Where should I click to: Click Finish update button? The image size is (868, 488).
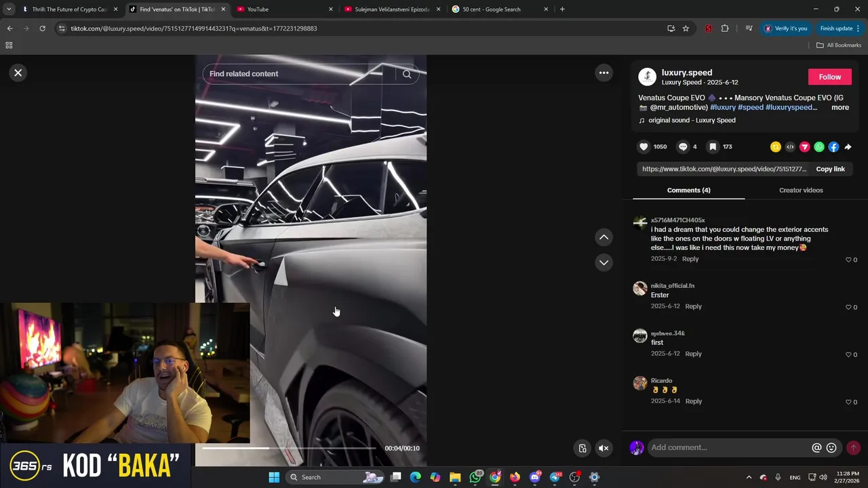(840, 28)
